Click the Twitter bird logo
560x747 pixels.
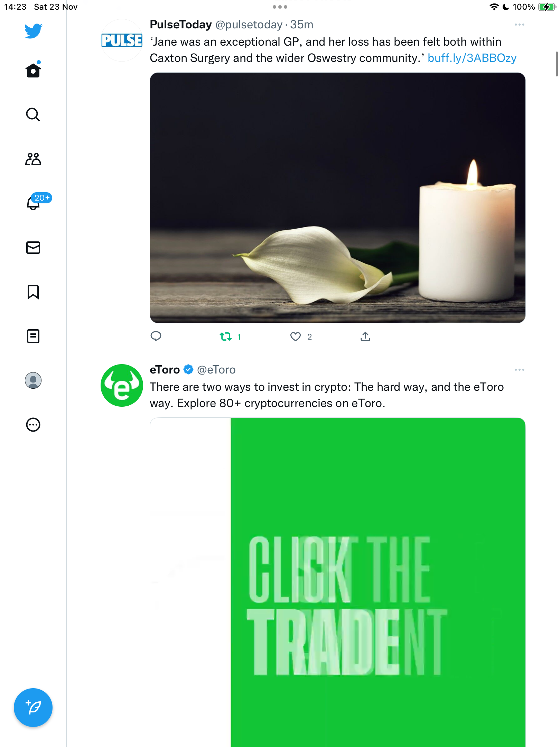tap(33, 31)
